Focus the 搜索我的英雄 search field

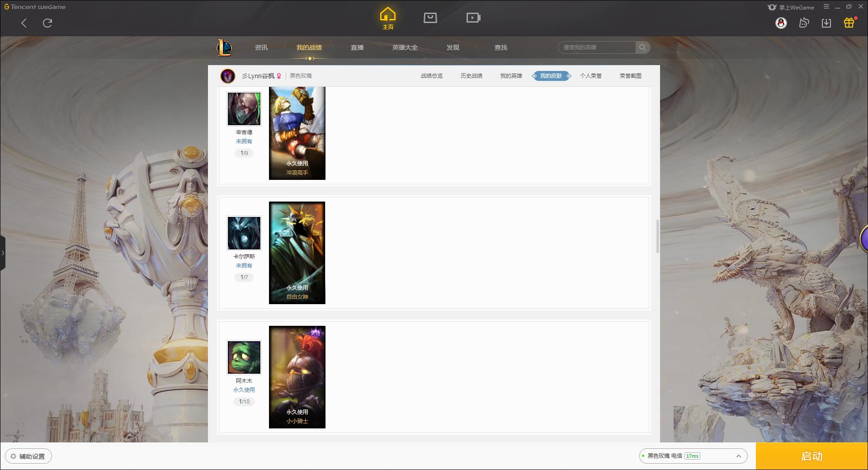point(597,47)
